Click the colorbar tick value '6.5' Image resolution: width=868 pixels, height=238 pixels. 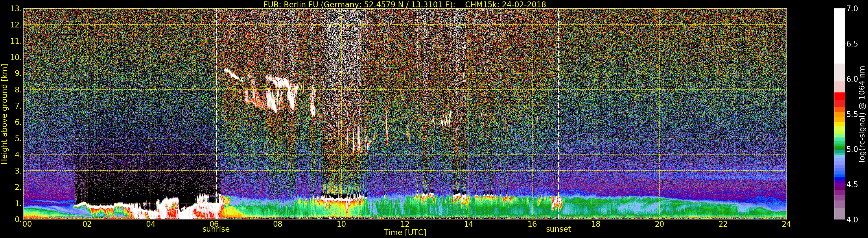pos(852,44)
